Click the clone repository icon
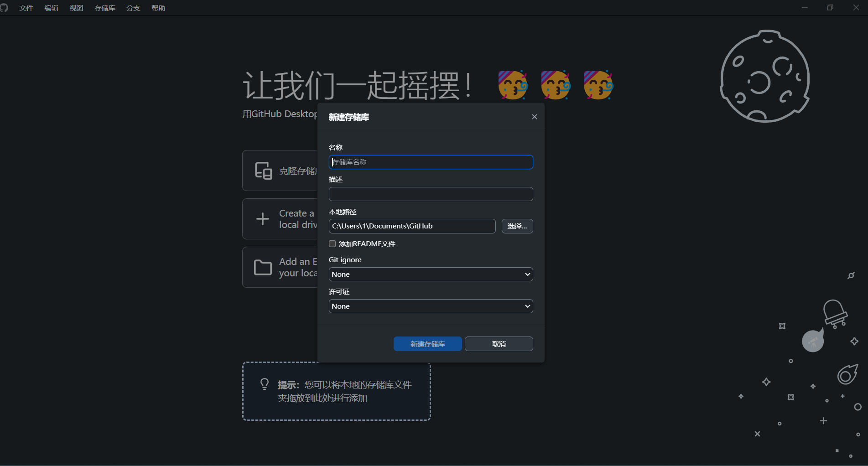The height and width of the screenshot is (466, 868). pyautogui.click(x=263, y=171)
